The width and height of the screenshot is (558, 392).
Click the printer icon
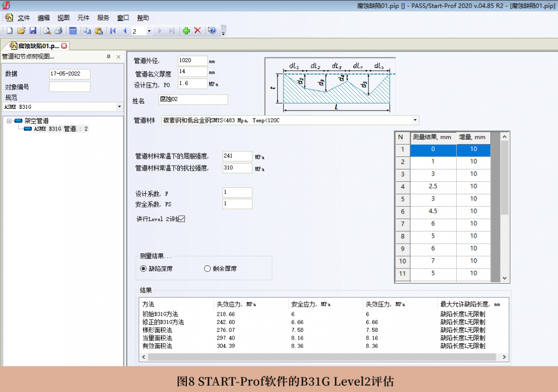59,31
